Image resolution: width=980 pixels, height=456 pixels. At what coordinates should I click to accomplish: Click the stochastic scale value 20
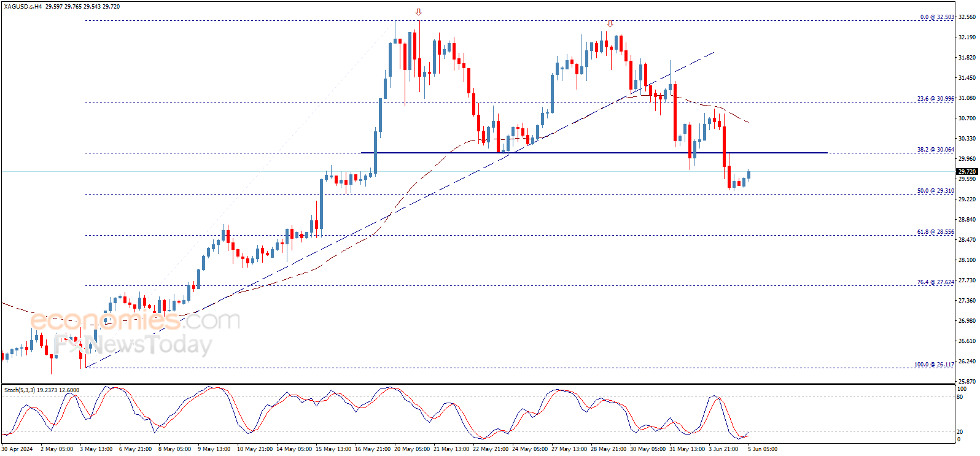(961, 432)
